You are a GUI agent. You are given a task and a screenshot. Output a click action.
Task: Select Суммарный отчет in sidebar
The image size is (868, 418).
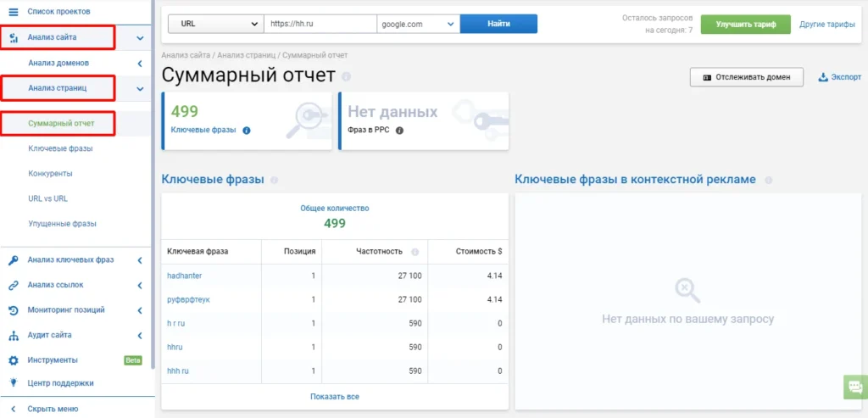[x=61, y=124]
